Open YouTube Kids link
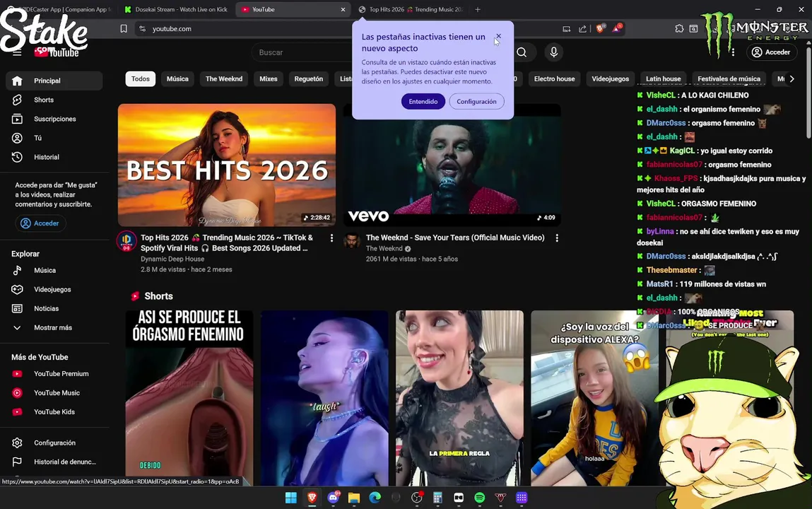Screen dimensions: 812x509 [x=54, y=412]
